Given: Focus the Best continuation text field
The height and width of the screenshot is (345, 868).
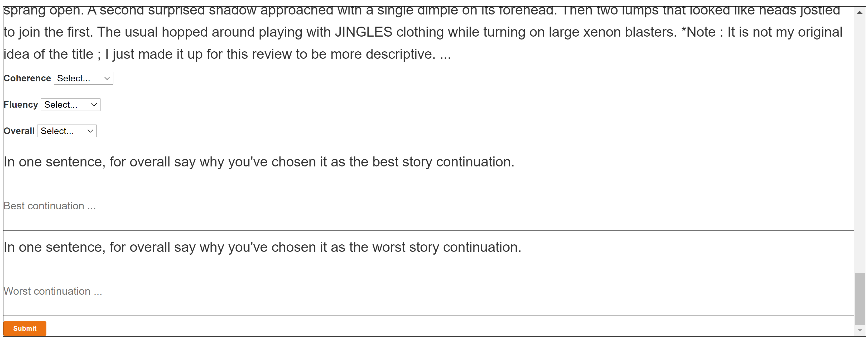Looking at the screenshot, I should click(x=428, y=206).
